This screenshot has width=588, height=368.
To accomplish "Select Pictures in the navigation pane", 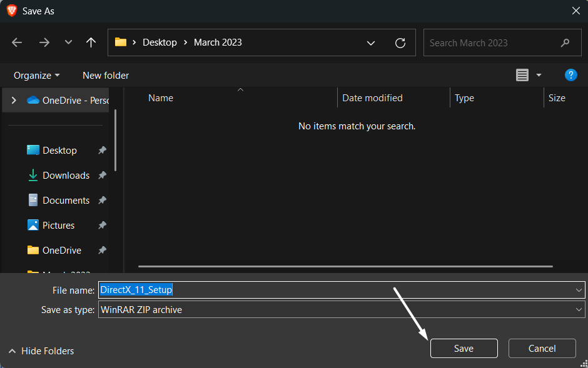I will [x=58, y=226].
